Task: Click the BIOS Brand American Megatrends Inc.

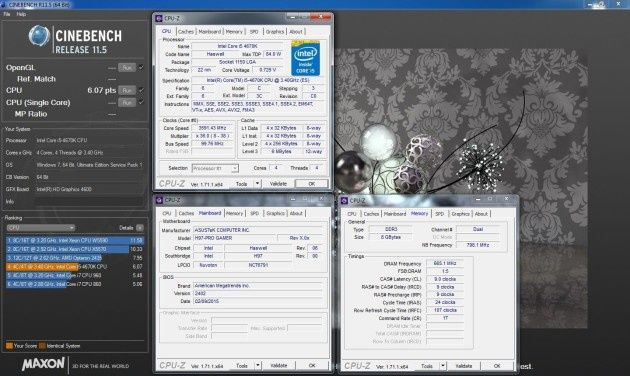Action: [x=258, y=286]
